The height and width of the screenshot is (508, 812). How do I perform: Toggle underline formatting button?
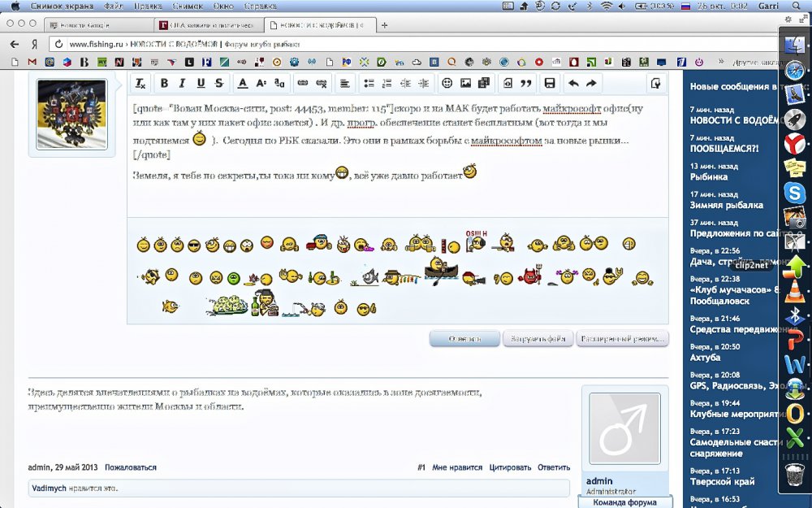201,83
